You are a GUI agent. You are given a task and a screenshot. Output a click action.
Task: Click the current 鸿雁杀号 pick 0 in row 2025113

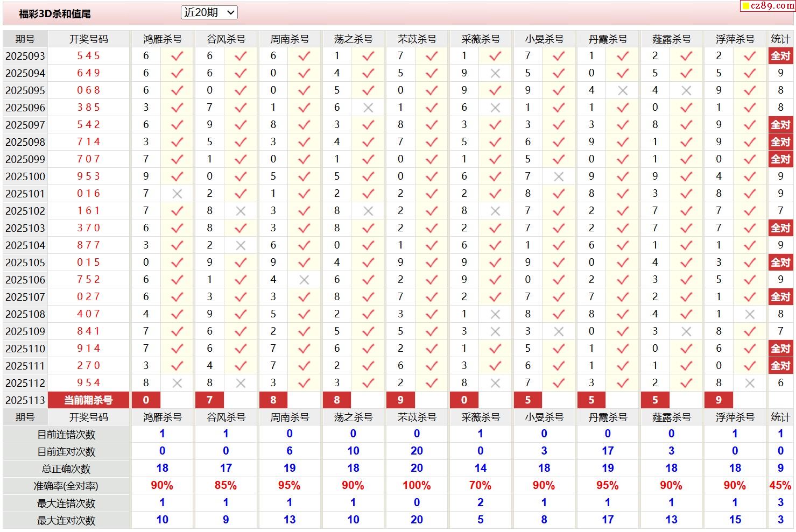146,400
